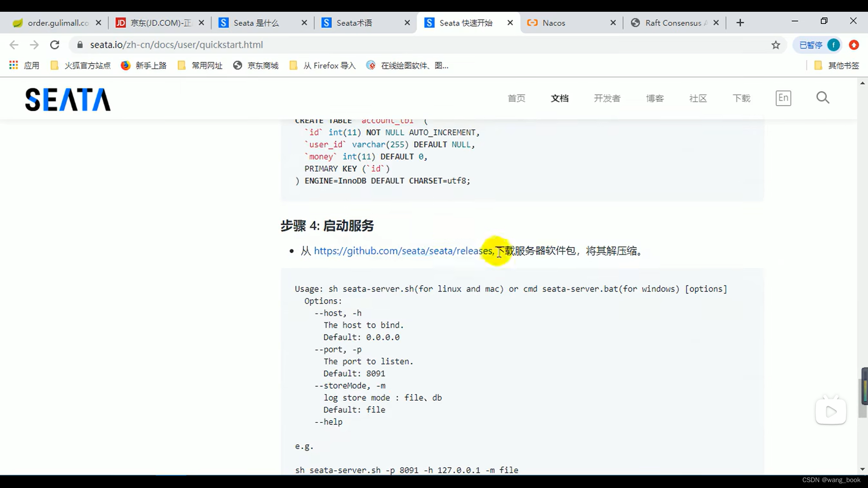Click the text 'PRIMARY KEY (`id`)'
This screenshot has width=868, height=488.
point(347,169)
